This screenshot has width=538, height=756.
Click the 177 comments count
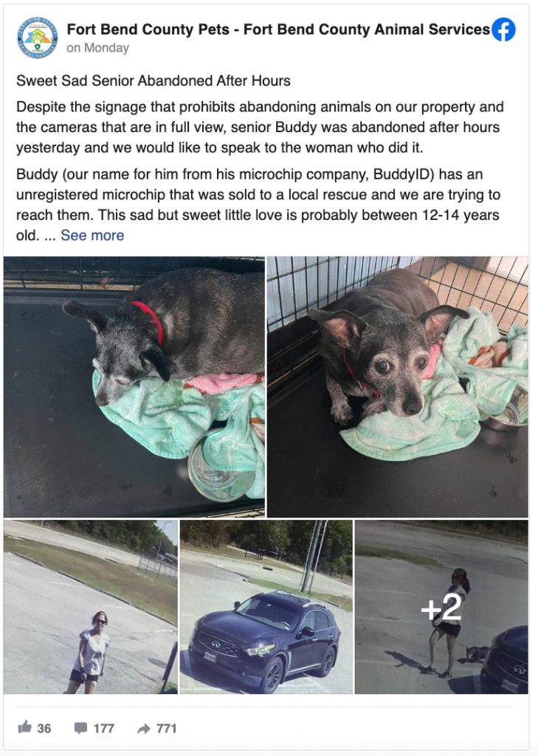coord(103,728)
